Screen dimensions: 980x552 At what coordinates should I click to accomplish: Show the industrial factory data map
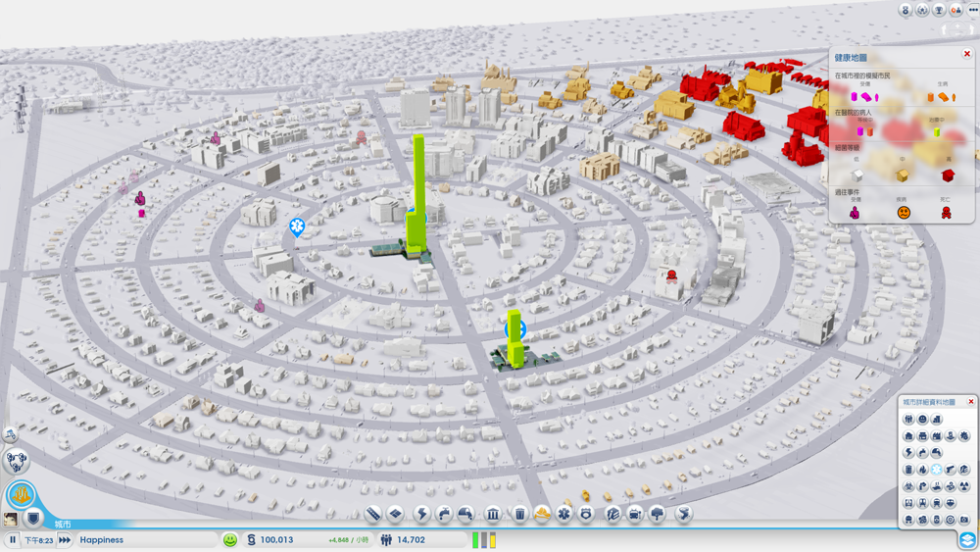(936, 435)
